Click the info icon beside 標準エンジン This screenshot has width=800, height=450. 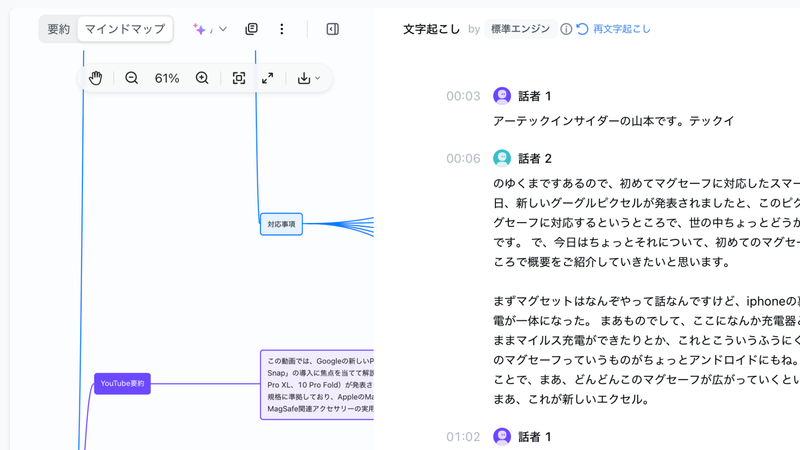pyautogui.click(x=566, y=29)
